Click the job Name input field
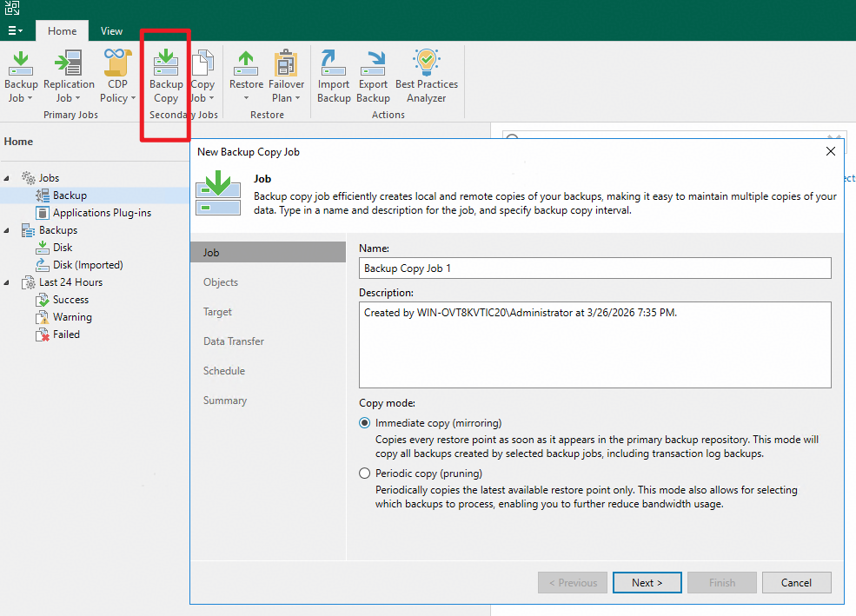 tap(594, 268)
